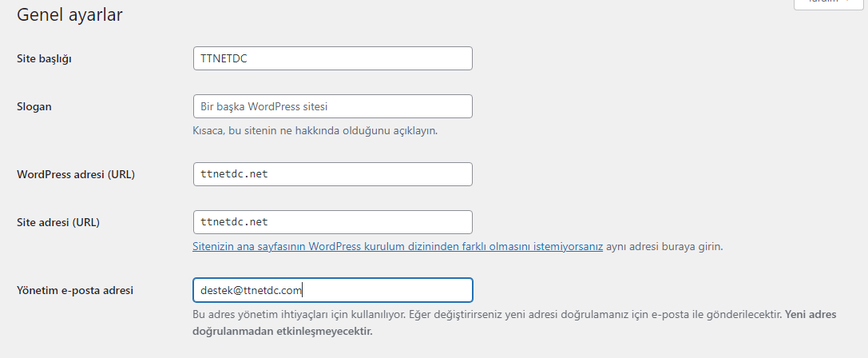Click the 'Yönetim e-posta adresi' label
The height and width of the screenshot is (358, 868).
75,290
